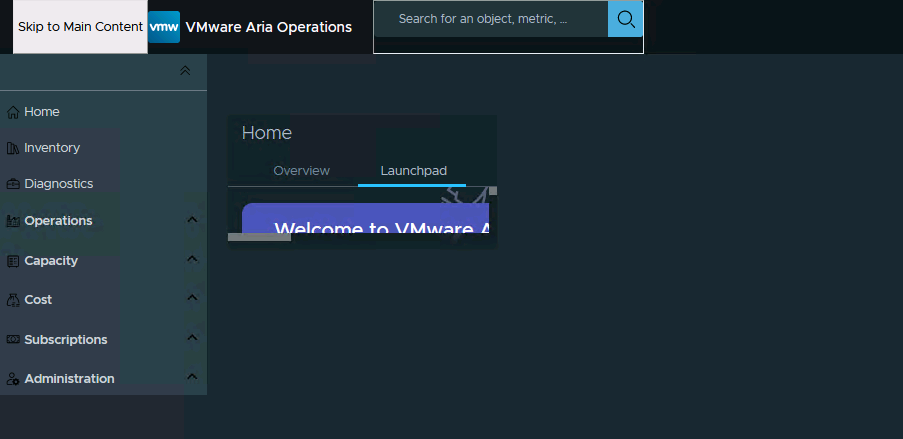This screenshot has height=439, width=903.
Task: Switch to the Overview tab
Action: click(x=302, y=171)
